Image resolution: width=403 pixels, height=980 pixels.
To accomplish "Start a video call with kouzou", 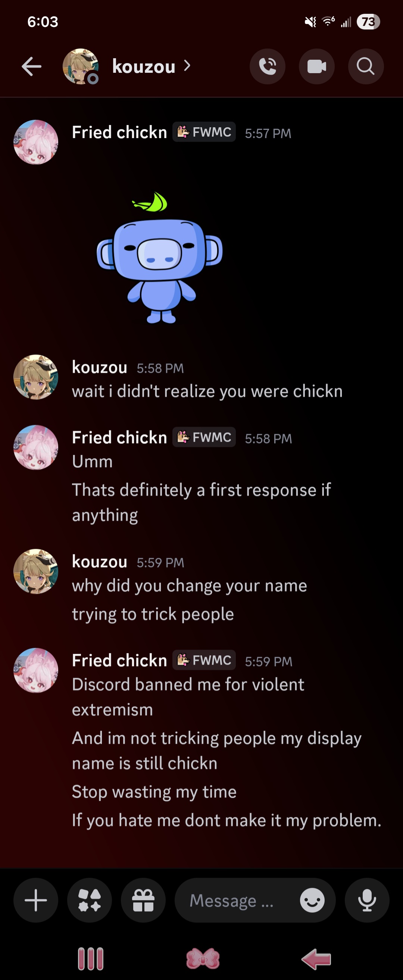I will point(316,66).
